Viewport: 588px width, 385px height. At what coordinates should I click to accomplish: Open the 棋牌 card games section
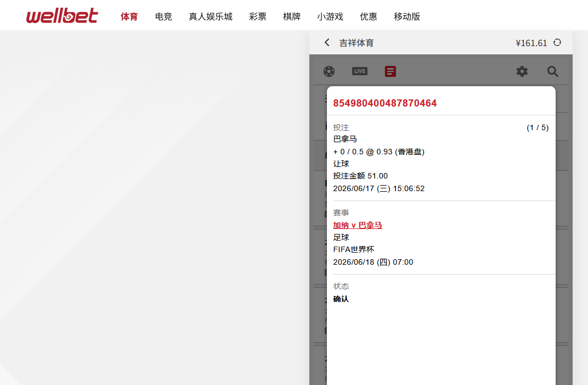292,16
